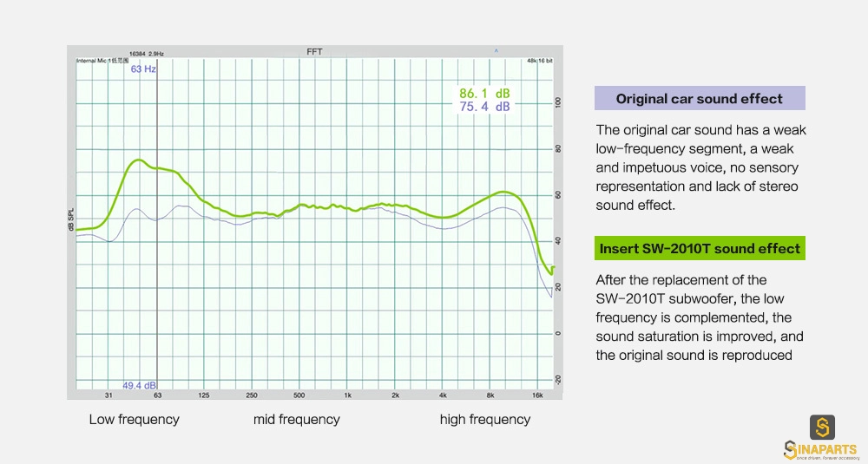Image resolution: width=868 pixels, height=464 pixels.
Task: Click the 'high frequency' caption
Action: pyautogui.click(x=485, y=419)
